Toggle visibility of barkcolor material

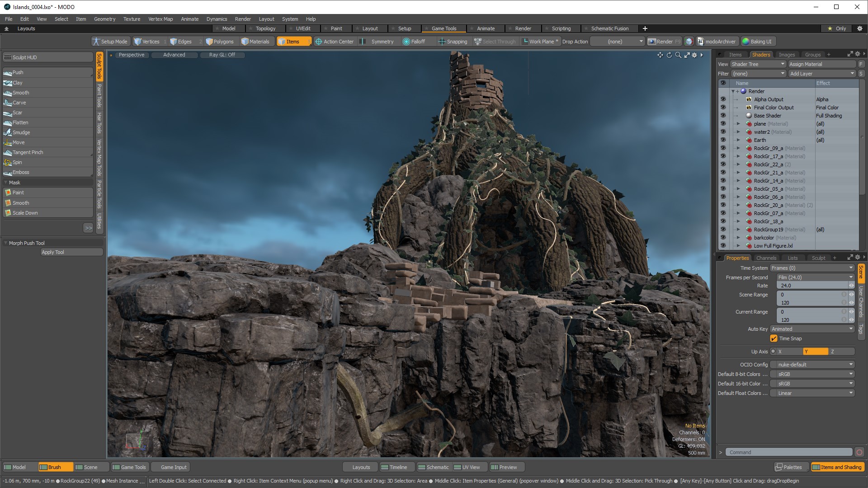click(x=723, y=238)
